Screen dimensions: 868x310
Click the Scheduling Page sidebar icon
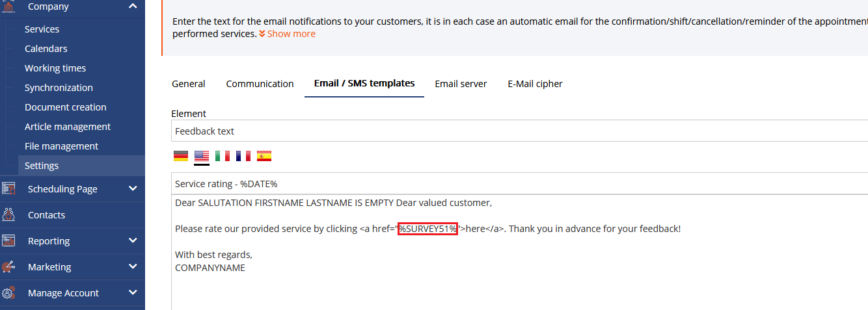point(8,188)
